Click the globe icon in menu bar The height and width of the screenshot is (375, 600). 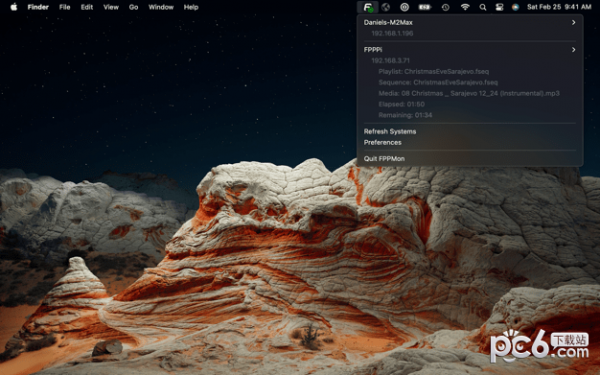(386, 7)
